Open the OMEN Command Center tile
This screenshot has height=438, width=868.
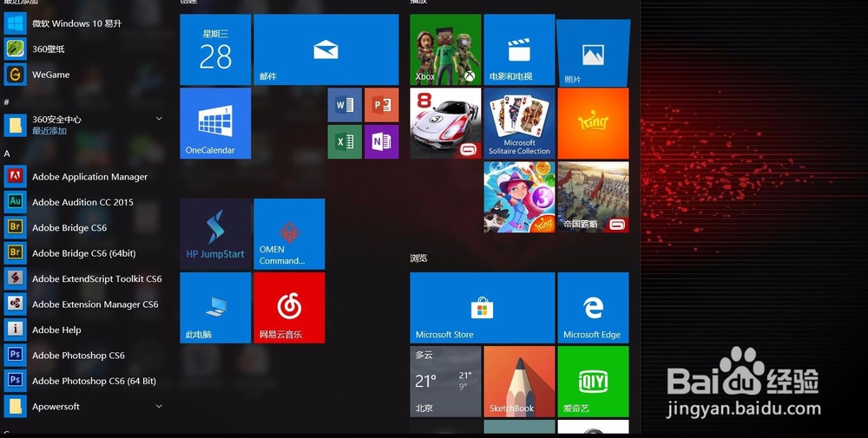pos(289,234)
